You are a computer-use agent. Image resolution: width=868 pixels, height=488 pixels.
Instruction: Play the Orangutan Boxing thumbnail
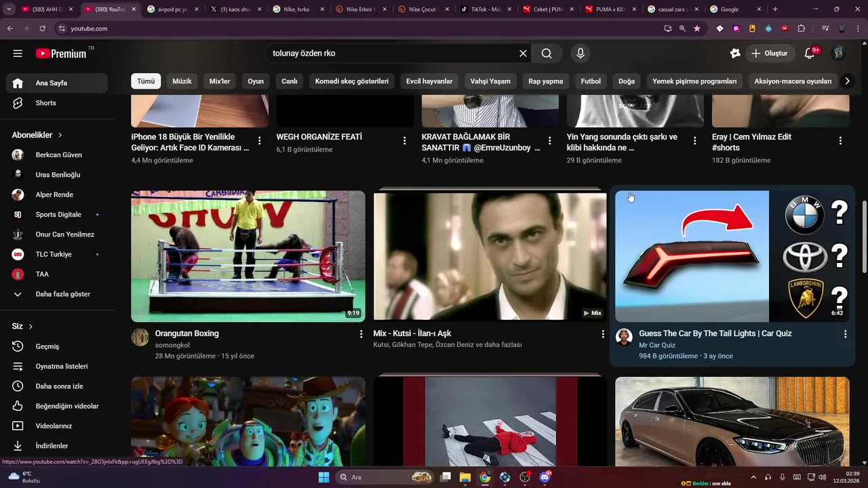pos(248,256)
